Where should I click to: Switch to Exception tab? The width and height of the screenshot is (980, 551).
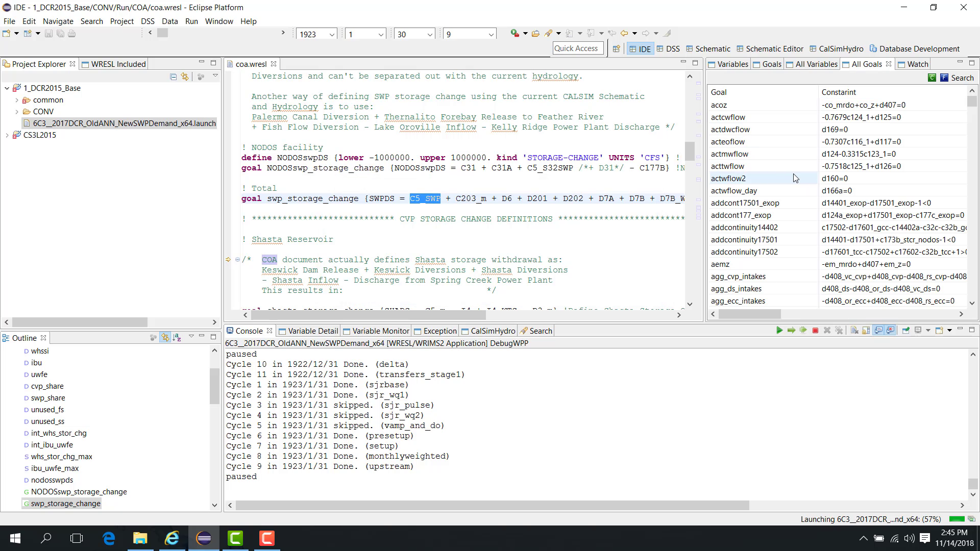(x=435, y=331)
